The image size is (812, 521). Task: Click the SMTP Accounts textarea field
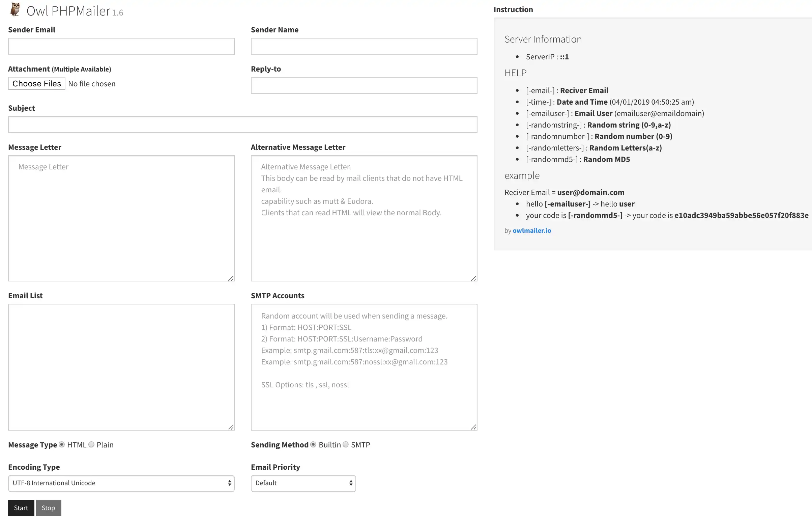(x=364, y=366)
